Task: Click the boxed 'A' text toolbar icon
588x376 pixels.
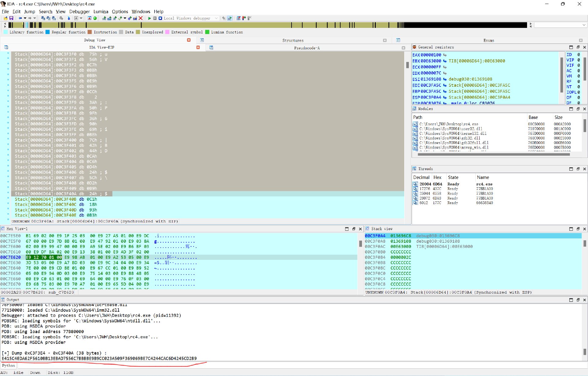Action: pyautogui.click(x=76, y=18)
